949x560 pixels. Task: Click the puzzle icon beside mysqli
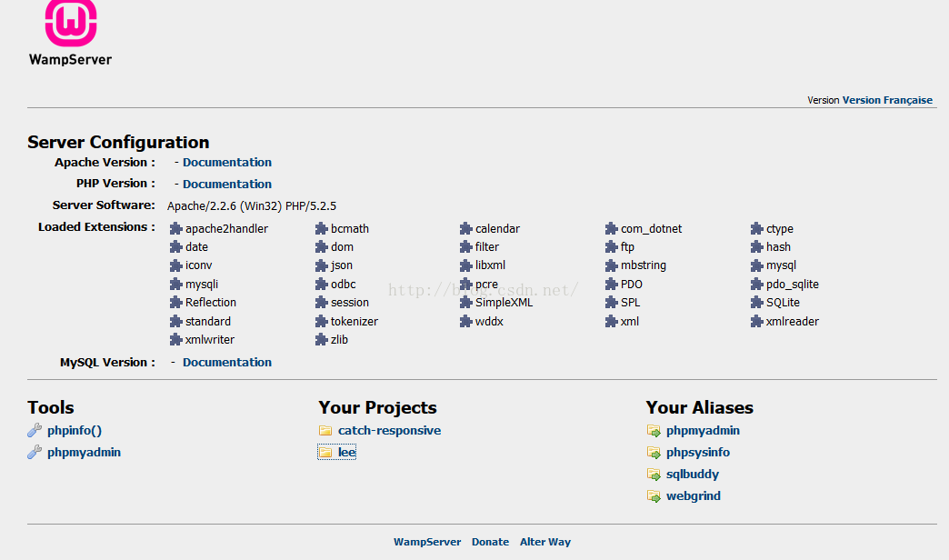[x=175, y=284]
